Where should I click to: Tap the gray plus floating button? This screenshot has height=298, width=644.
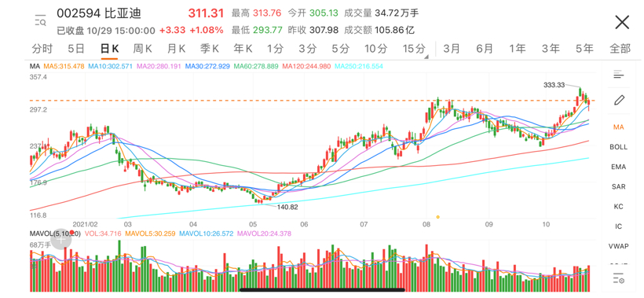60,240
